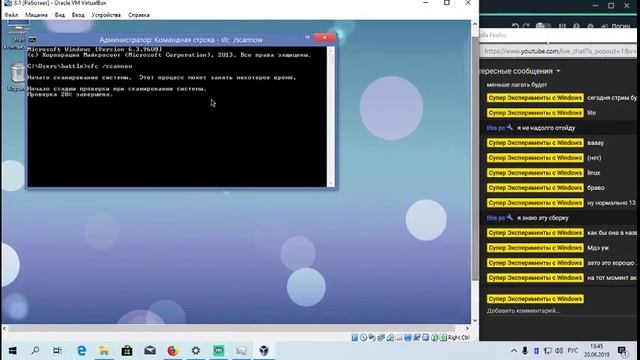
Task: Click the hard disk activity indicator in VirtualBox status bar
Action: pyautogui.click(x=354, y=338)
